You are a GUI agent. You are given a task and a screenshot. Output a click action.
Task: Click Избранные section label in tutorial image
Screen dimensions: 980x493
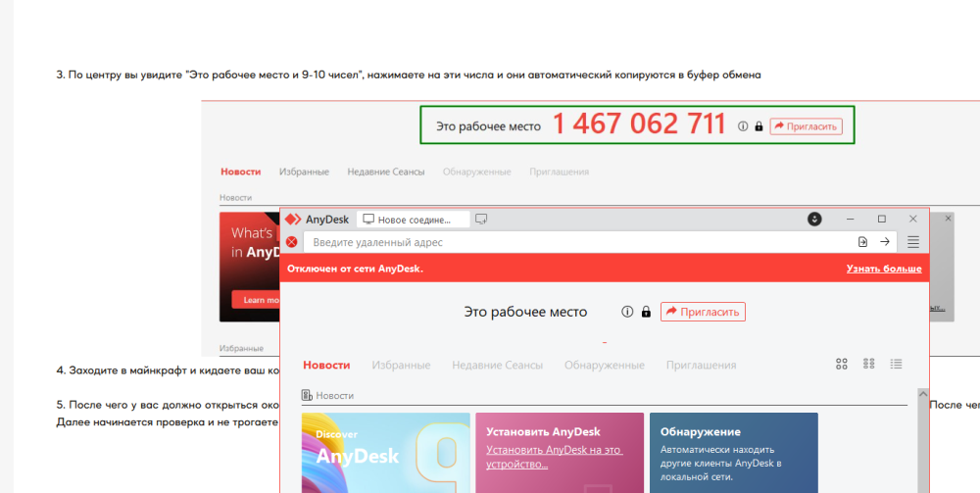coord(241,348)
